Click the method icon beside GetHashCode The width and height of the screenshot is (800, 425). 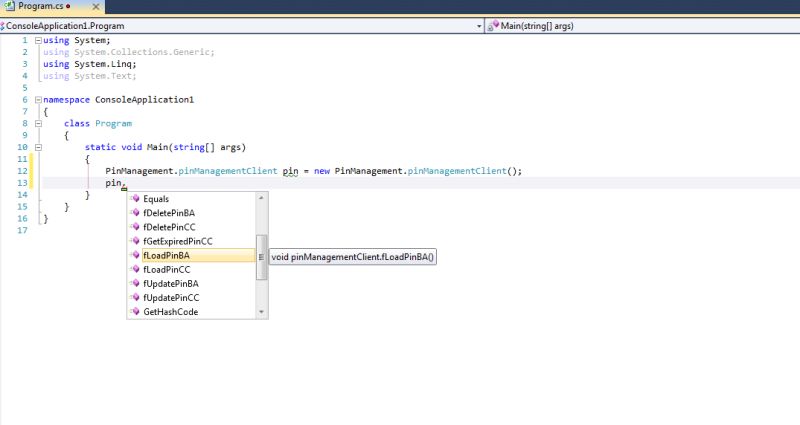(135, 311)
